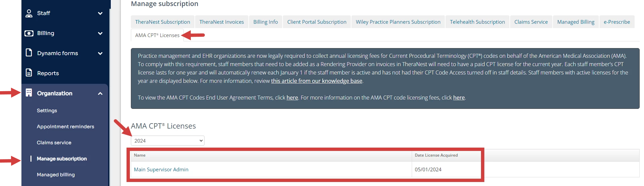Open Claims service under Organization
644x186 pixels.
[x=54, y=143]
